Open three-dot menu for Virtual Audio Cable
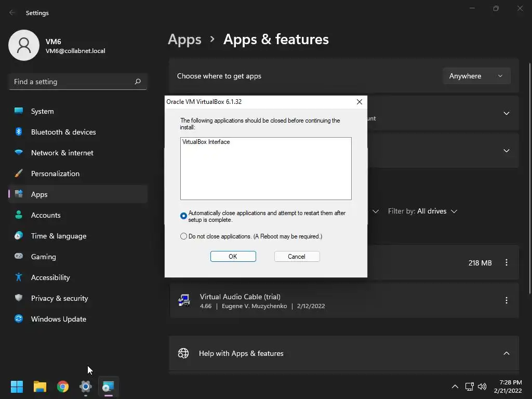 point(506,300)
